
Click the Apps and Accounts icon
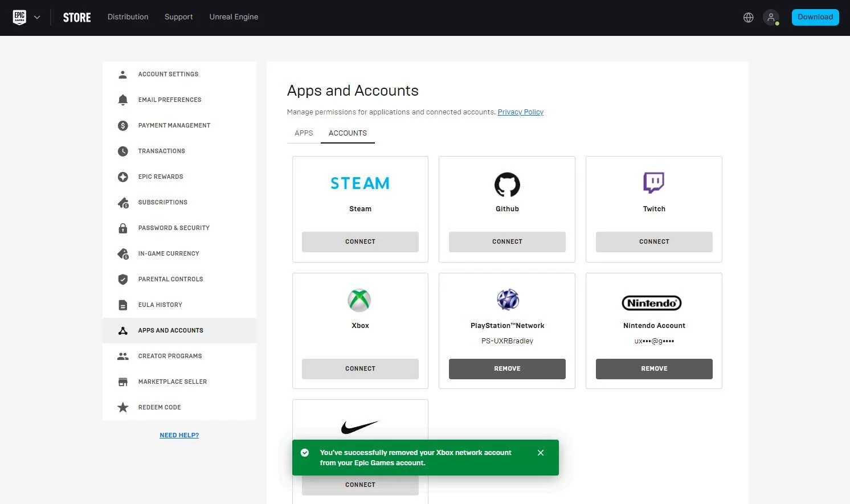point(122,331)
